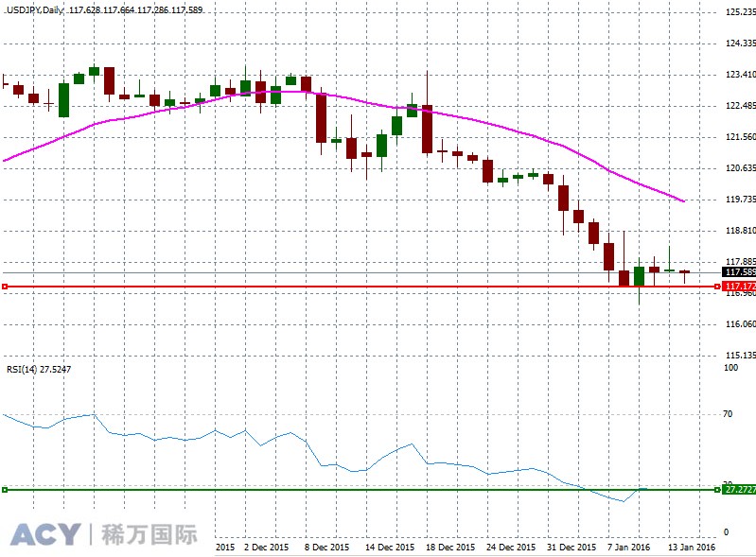Click the 14 Dec 2015 date label

coord(390,548)
